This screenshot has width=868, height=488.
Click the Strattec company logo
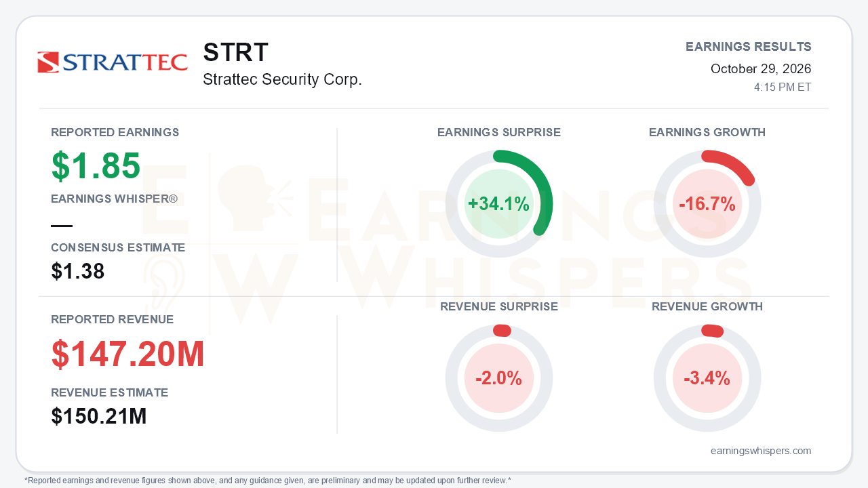pos(113,62)
